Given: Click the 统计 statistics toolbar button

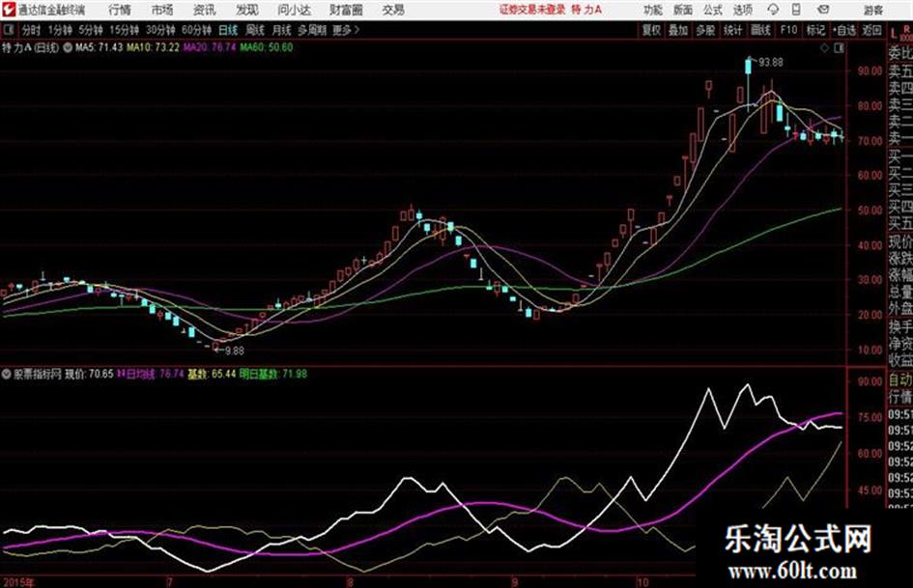Looking at the screenshot, I should (733, 30).
